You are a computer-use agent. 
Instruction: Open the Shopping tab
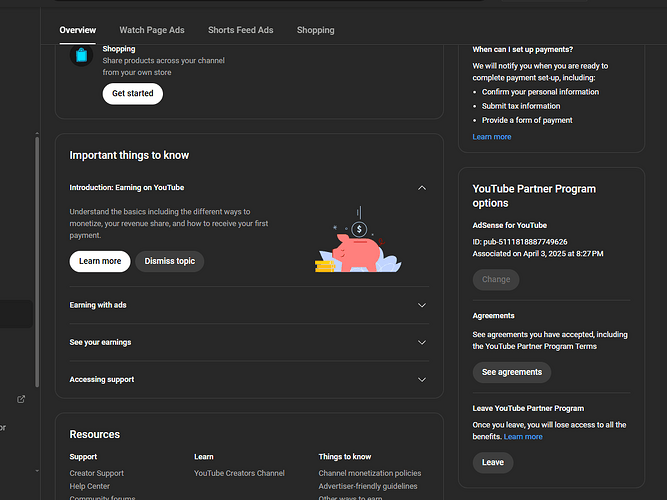point(315,30)
